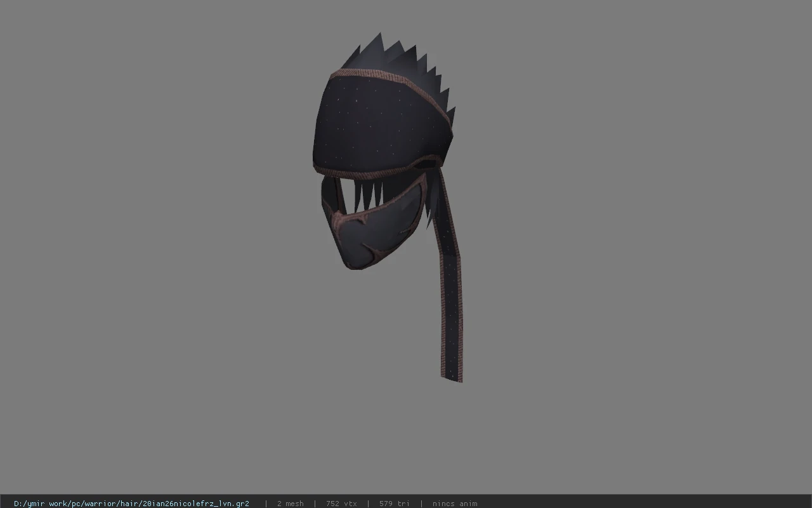Screen dimensions: 812x508
Task: Click the 'nincs anim' status entry
Action: (455, 504)
